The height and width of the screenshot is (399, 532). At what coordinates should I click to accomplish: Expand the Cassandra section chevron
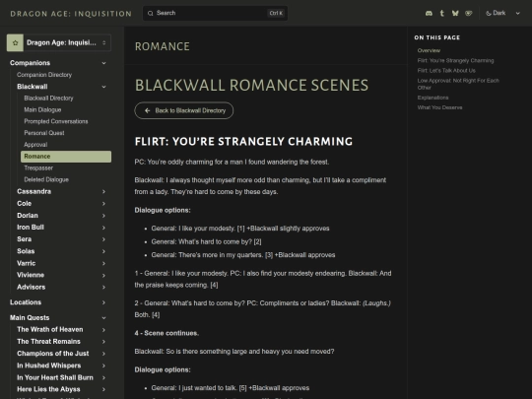pos(103,192)
